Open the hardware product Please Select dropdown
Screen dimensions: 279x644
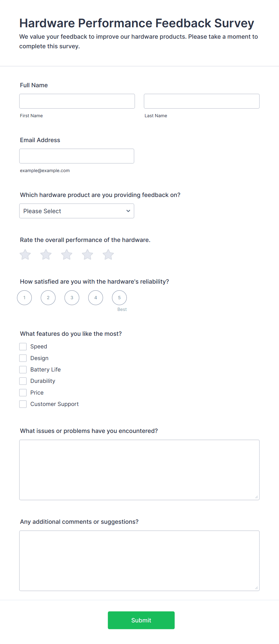tap(77, 211)
